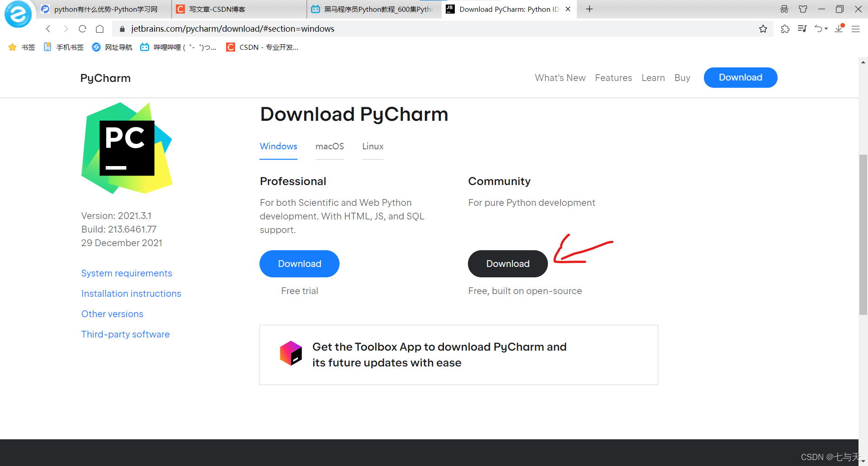This screenshot has height=466, width=868.
Task: Go forward to next page
Action: [x=66, y=29]
